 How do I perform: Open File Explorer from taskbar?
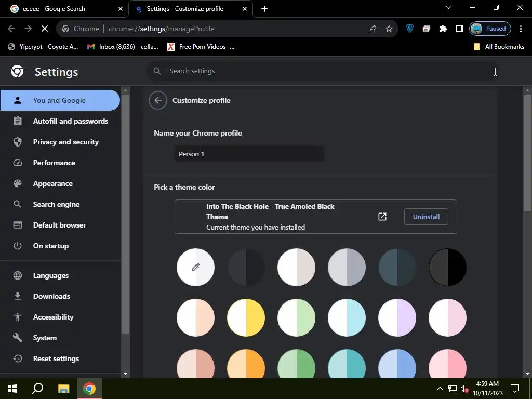(x=63, y=389)
